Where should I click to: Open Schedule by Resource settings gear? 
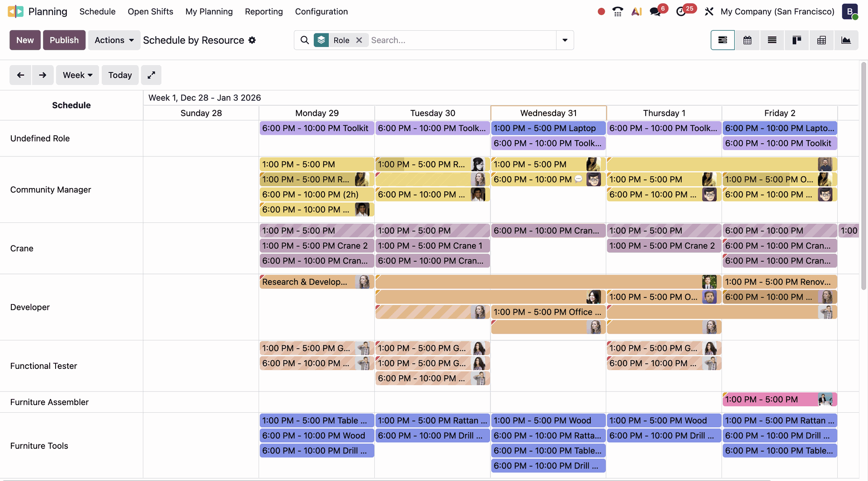[x=252, y=40]
